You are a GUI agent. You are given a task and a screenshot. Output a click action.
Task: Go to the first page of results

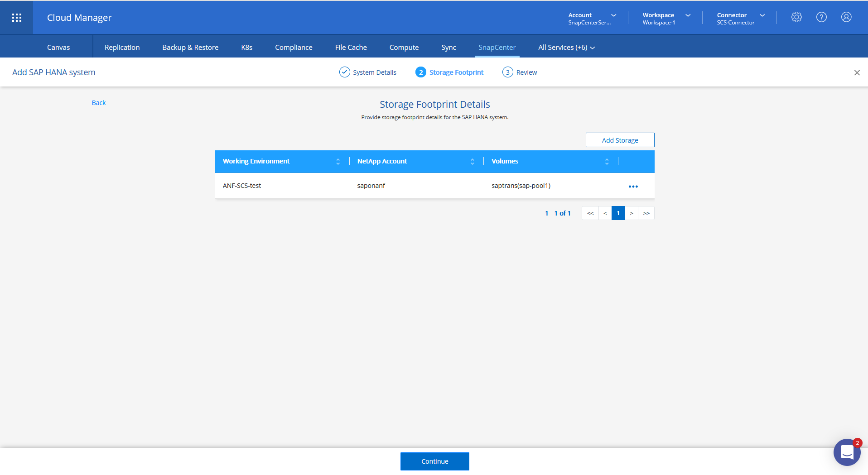click(x=590, y=213)
